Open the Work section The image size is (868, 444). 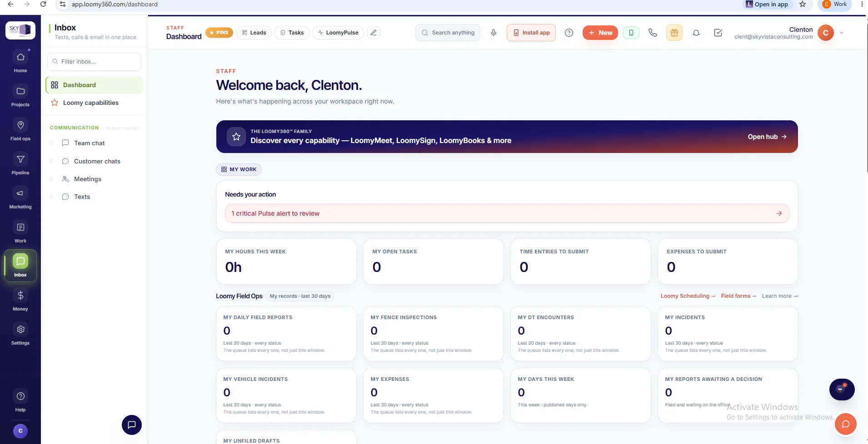[x=20, y=232]
